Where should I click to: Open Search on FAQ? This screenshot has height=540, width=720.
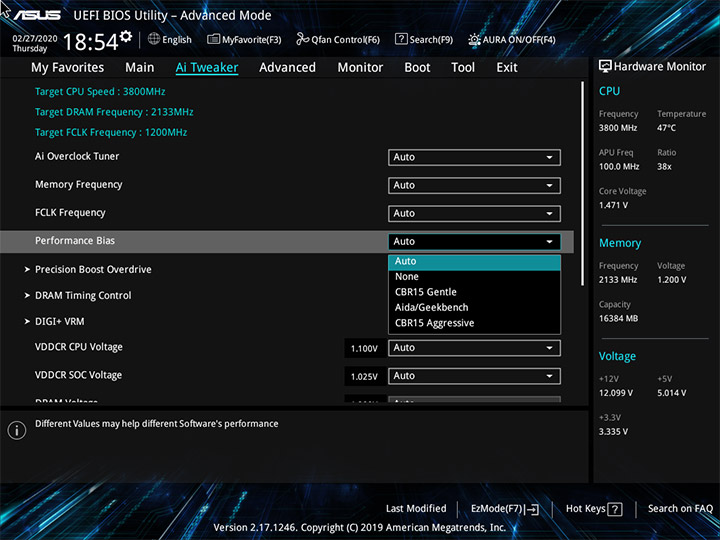(680, 509)
